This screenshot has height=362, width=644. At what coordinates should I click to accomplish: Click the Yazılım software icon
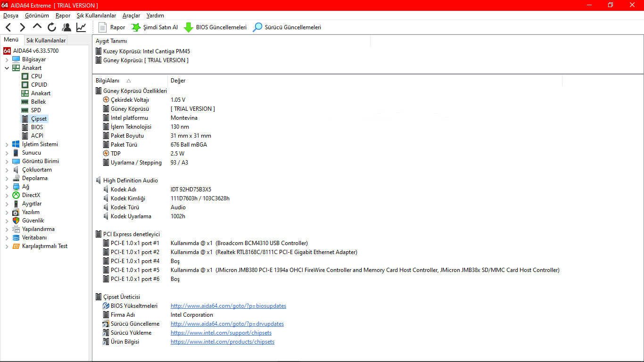pos(16,212)
